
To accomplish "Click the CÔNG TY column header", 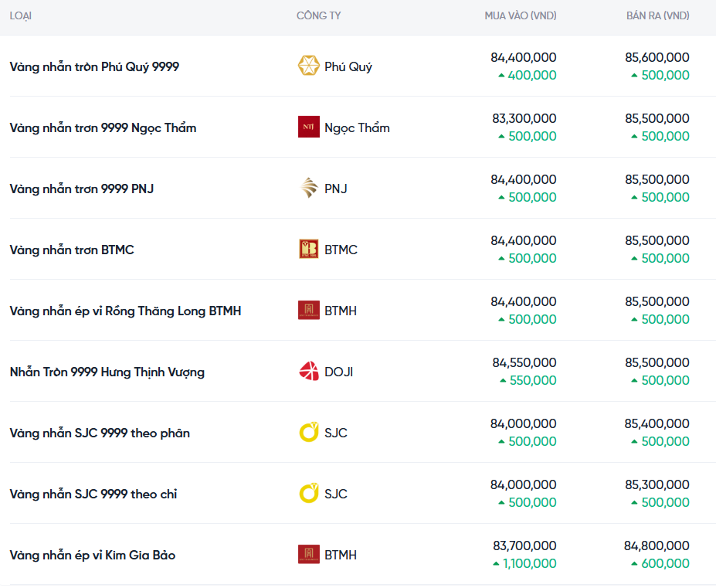I will pyautogui.click(x=318, y=15).
